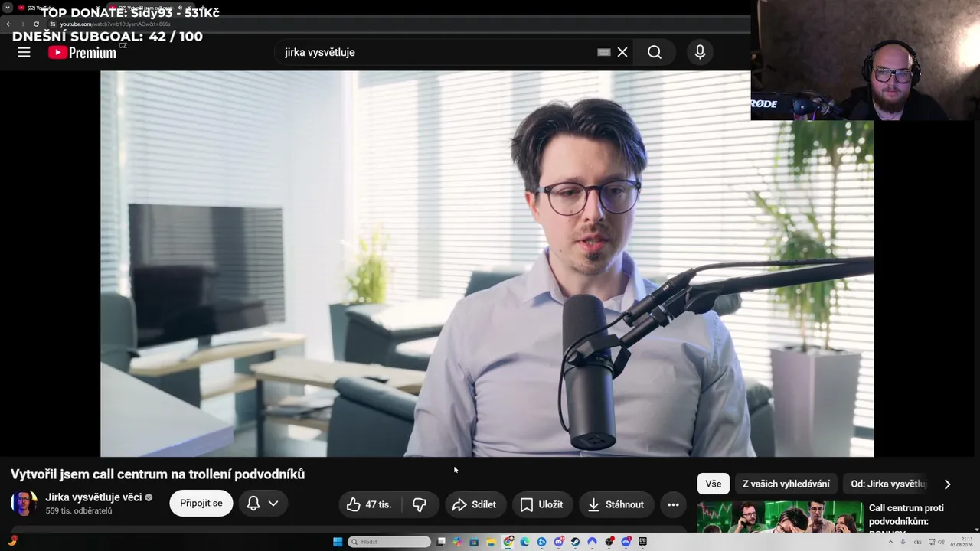Screen dimensions: 980x551
Task: Start voice search with the microphone
Action: click(x=700, y=52)
